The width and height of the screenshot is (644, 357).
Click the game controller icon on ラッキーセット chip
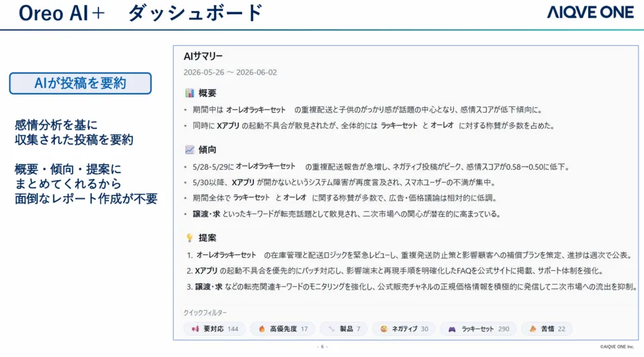tap(452, 329)
